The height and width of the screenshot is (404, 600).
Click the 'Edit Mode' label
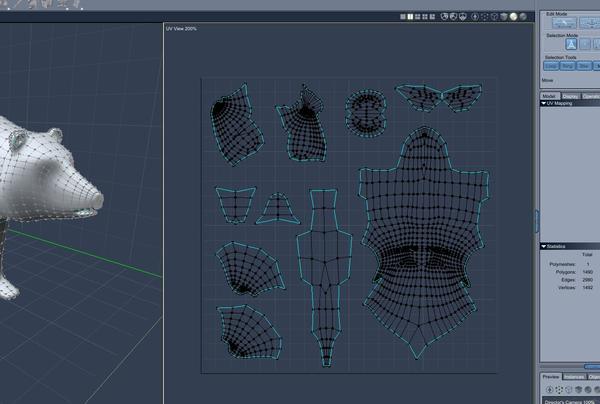tap(557, 14)
